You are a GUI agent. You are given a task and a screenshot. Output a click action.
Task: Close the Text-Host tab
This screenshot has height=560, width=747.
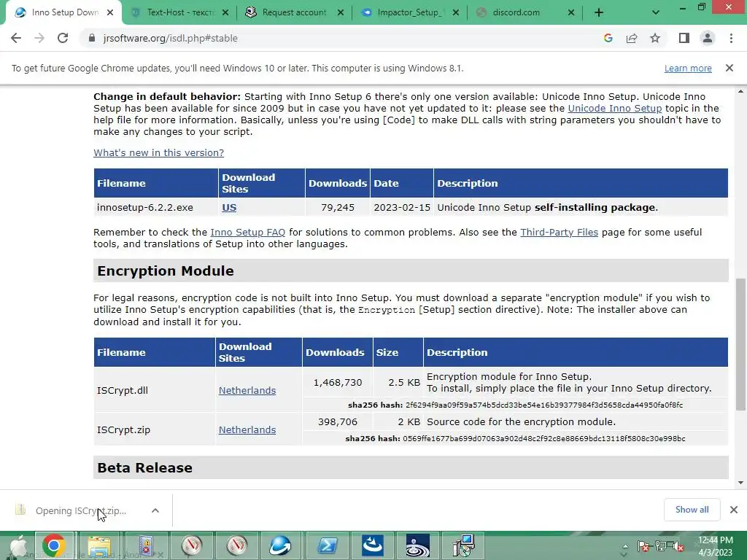click(225, 12)
